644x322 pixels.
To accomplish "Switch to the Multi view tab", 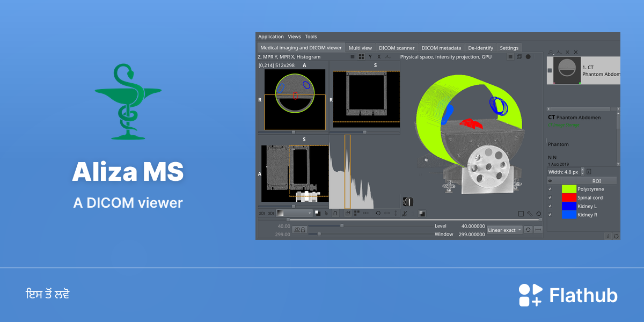I will coord(360,48).
